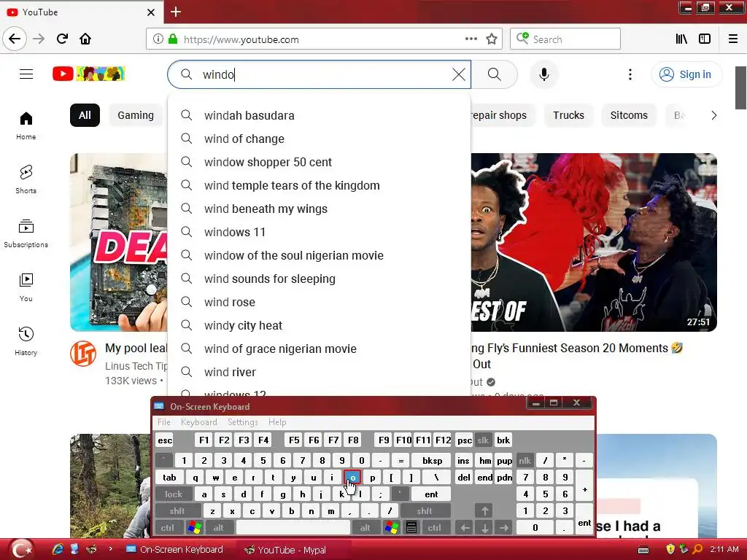Choose suggestion 'wind temple tears of the kingdom'
Screen dimensions: 747x560
[x=320, y=185]
